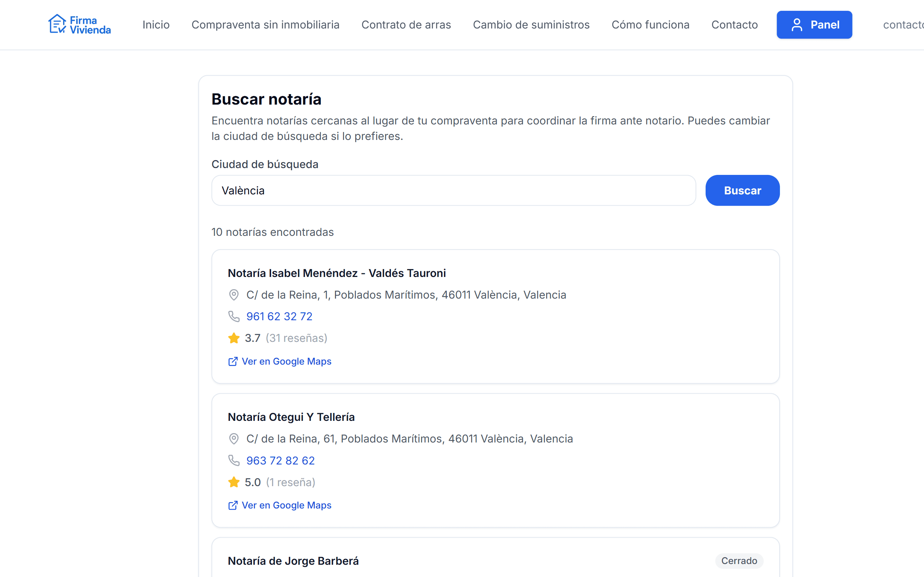Click the phone icon next to 961 62 32 72

point(233,316)
